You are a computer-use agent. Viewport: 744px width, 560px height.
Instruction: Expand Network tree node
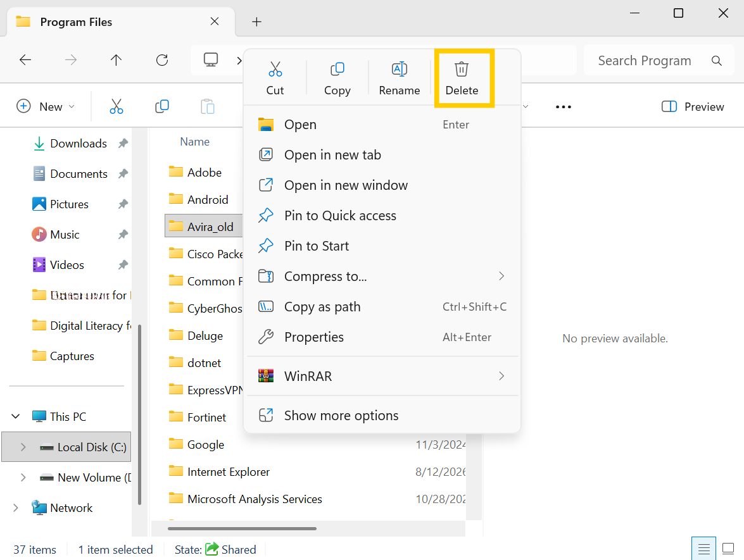click(16, 508)
